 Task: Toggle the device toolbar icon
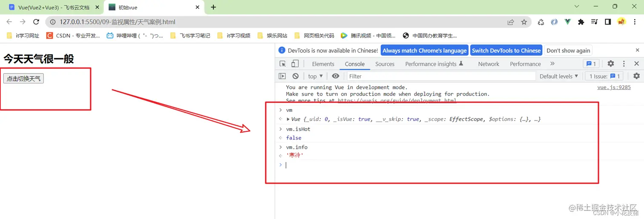pyautogui.click(x=295, y=64)
